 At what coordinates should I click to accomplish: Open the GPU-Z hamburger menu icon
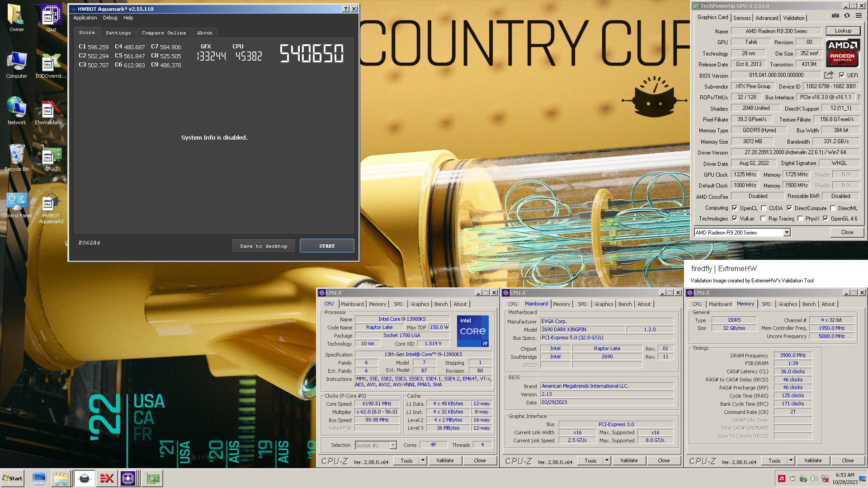(x=859, y=16)
